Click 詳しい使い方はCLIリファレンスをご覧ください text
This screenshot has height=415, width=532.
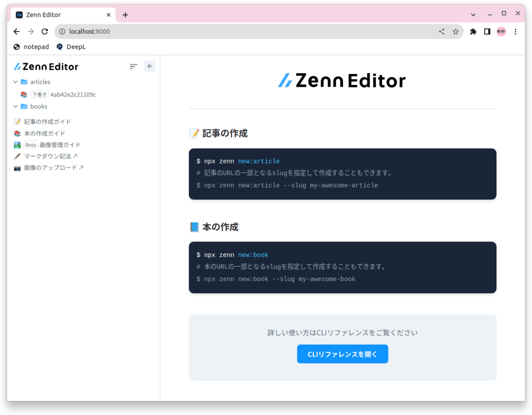point(343,332)
